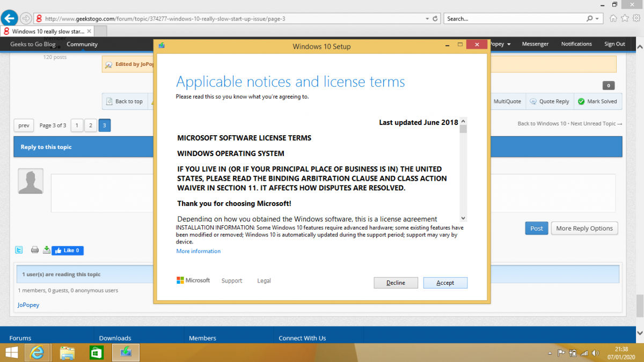Launch the Windows Store from the taskbar
Viewport: 644px width, 362px height.
click(96, 352)
